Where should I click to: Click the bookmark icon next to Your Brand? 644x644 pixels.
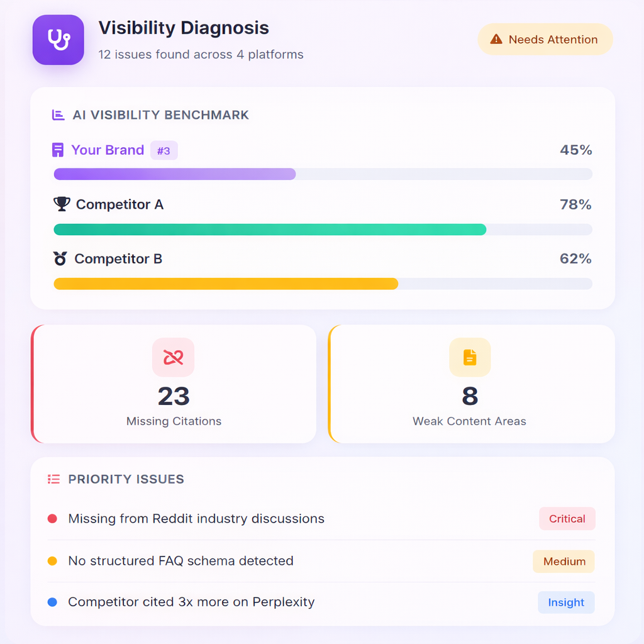coord(59,150)
